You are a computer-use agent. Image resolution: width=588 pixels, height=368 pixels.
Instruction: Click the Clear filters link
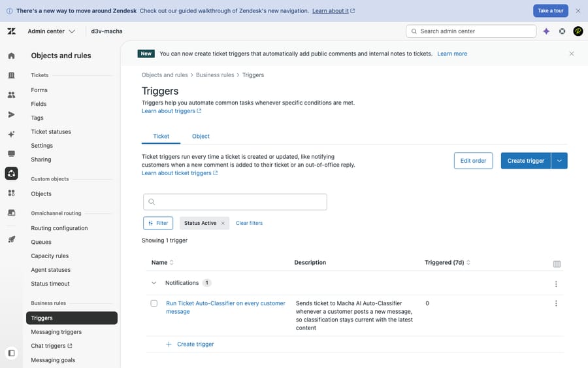249,223
